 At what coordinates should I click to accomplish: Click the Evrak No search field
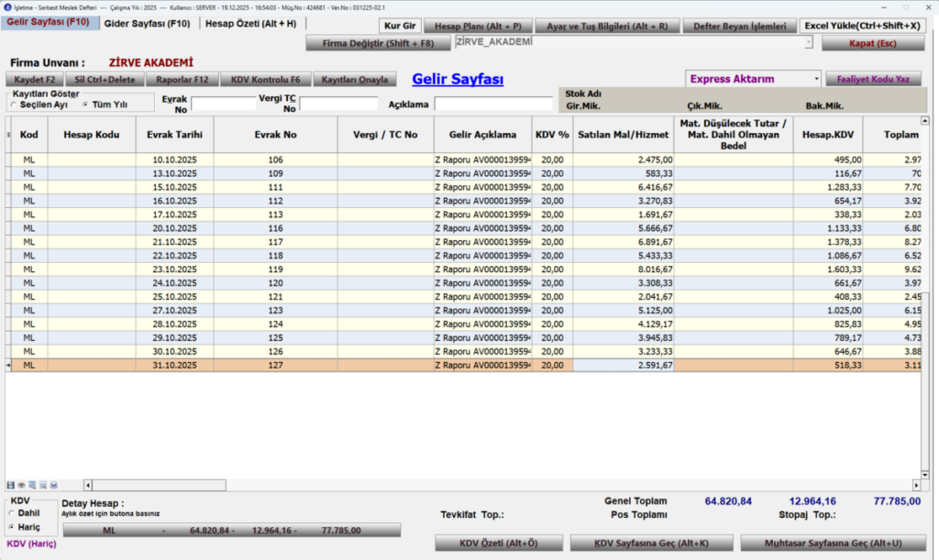point(224,104)
